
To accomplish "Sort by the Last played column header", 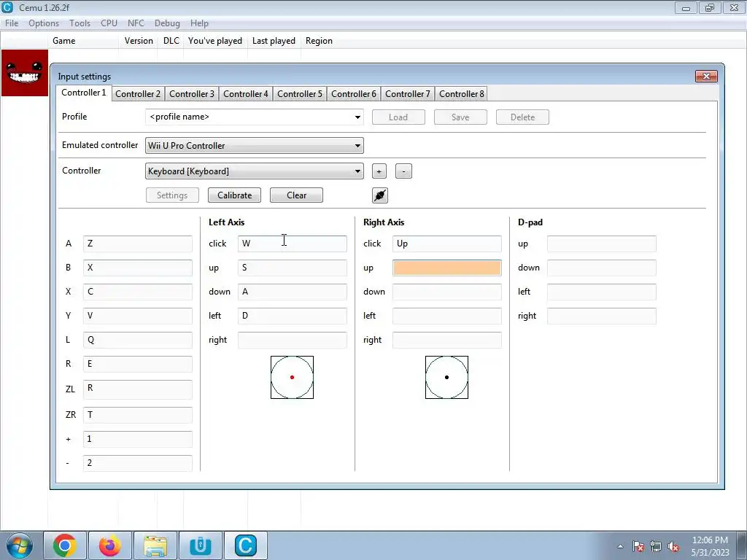I will pos(274,41).
